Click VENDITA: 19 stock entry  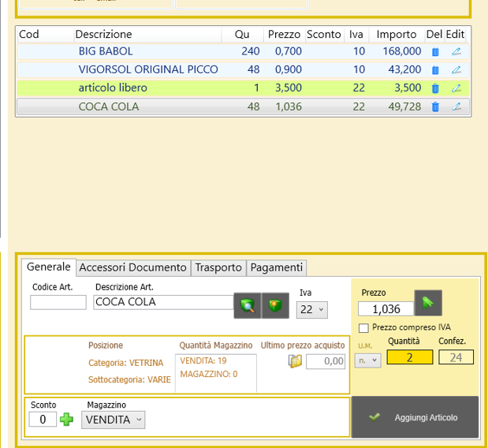click(203, 360)
